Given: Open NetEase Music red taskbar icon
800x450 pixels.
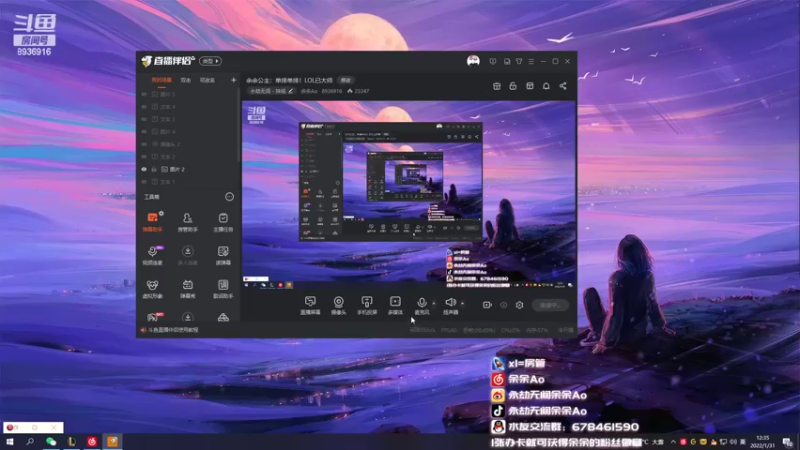Looking at the screenshot, I should click(x=92, y=442).
